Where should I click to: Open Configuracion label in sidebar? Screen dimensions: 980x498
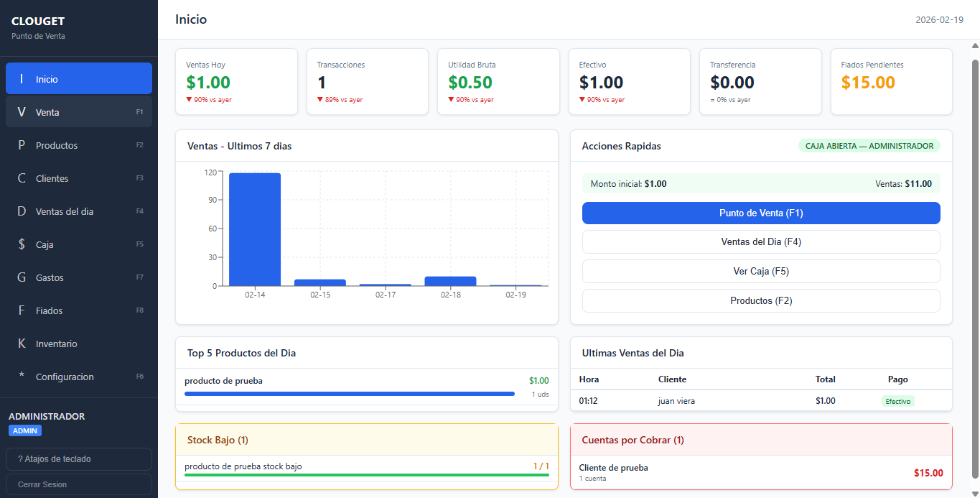pos(65,377)
